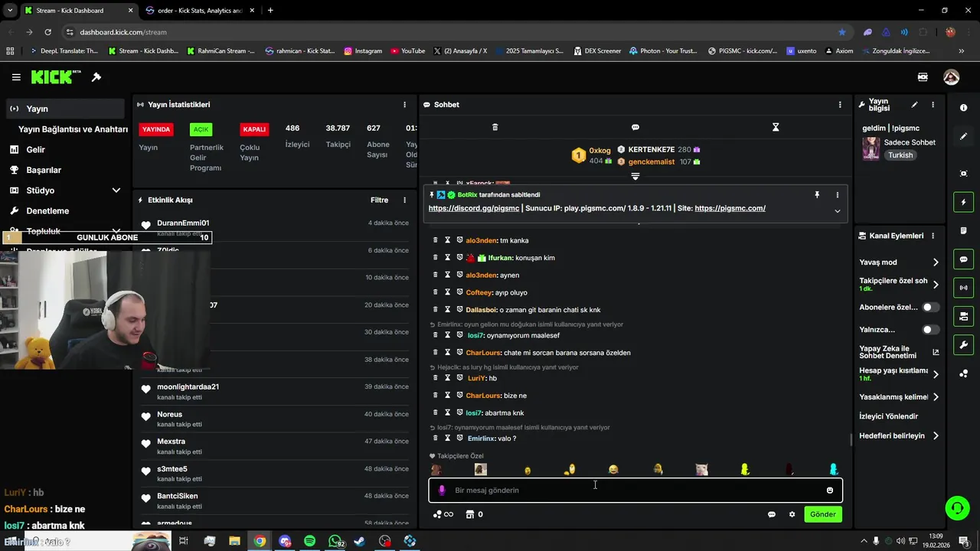Toggle the Yalnızca... switch

click(x=930, y=330)
